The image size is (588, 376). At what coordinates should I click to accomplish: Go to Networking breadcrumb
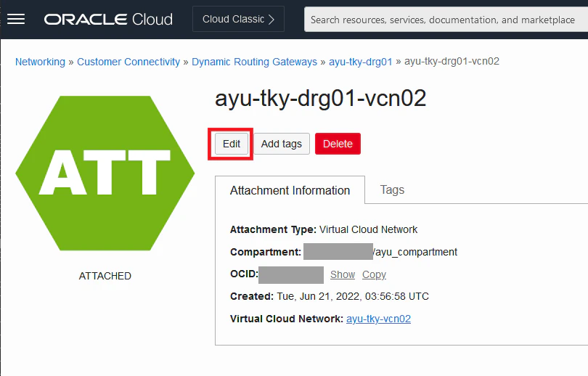click(x=40, y=62)
